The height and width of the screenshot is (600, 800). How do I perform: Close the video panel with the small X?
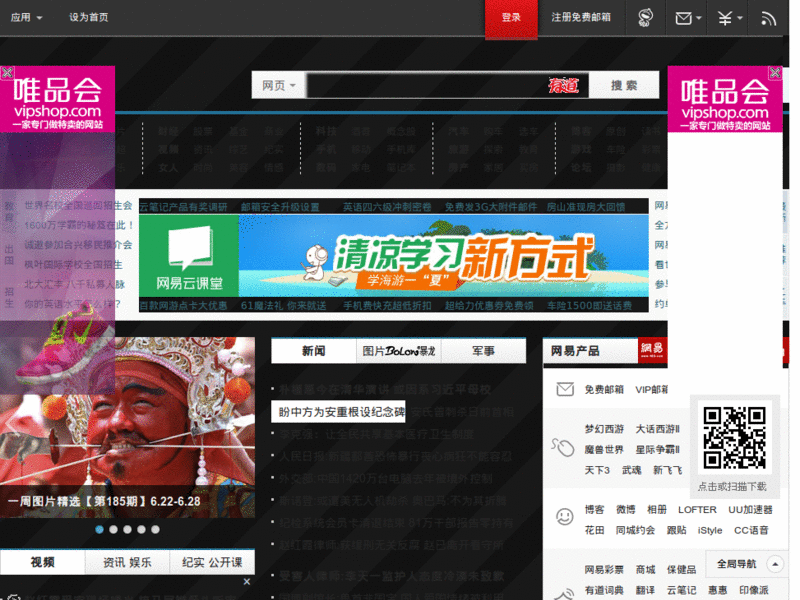point(247,582)
